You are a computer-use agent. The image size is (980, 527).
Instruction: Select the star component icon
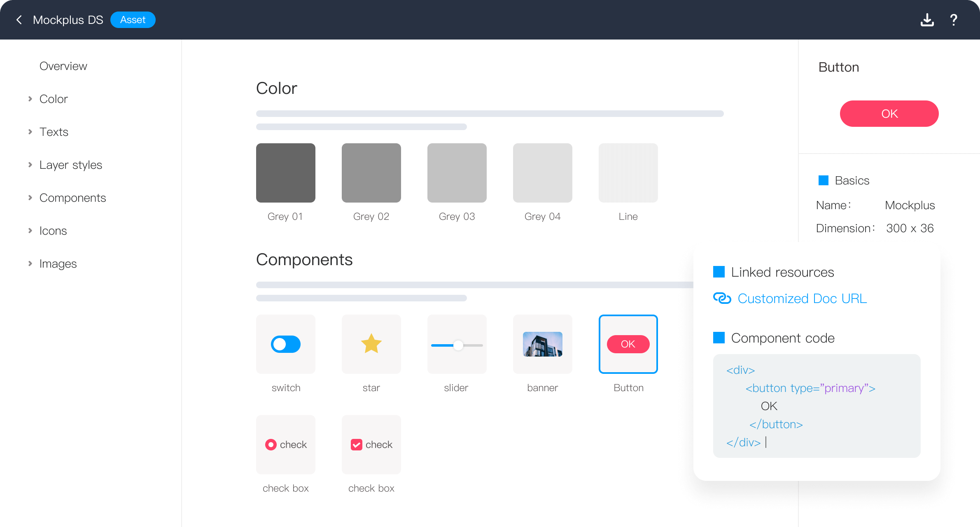point(371,344)
